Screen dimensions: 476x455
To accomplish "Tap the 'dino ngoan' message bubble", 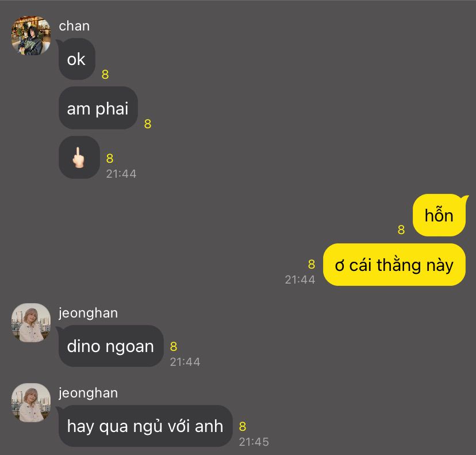I will (x=111, y=346).
